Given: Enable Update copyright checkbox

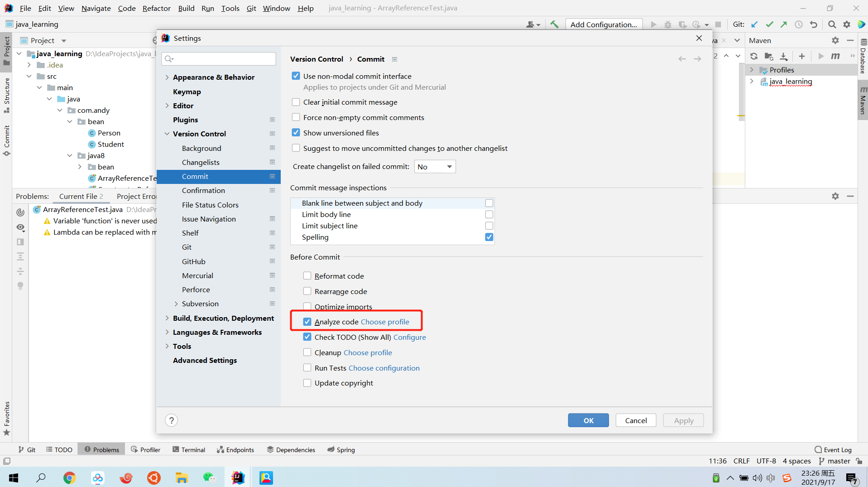Looking at the screenshot, I should (307, 383).
